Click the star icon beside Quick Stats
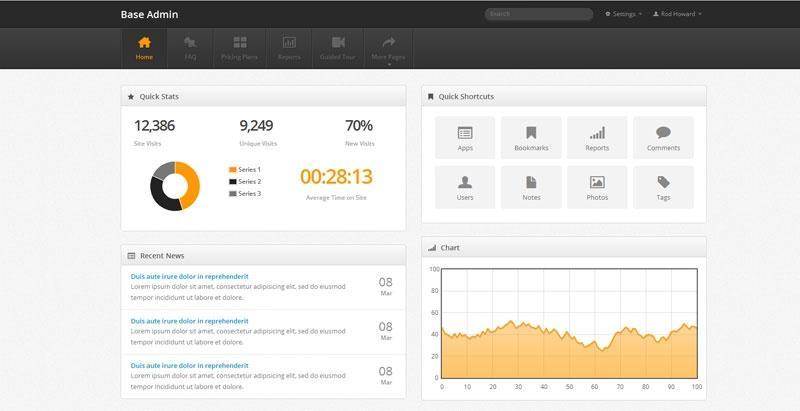 coord(131,96)
